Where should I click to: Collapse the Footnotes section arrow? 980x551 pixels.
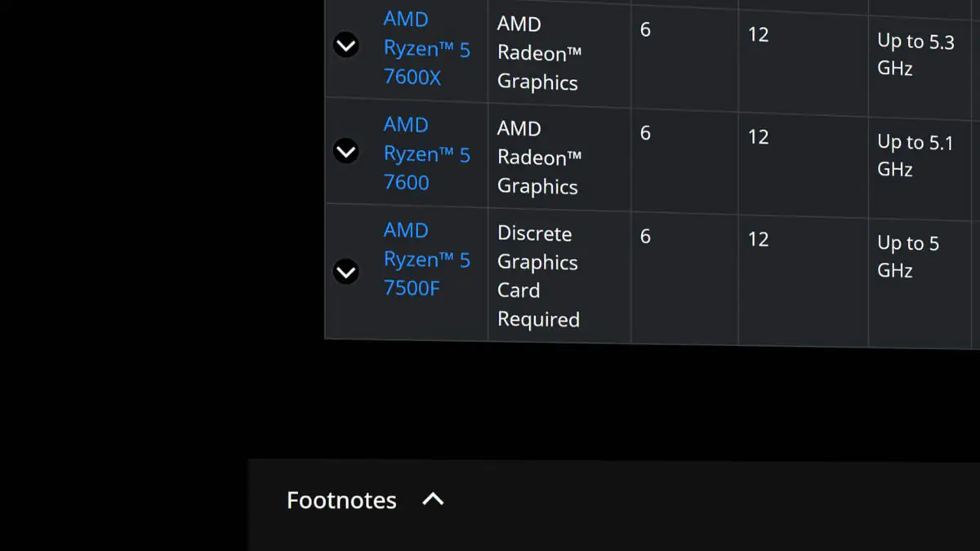click(433, 500)
